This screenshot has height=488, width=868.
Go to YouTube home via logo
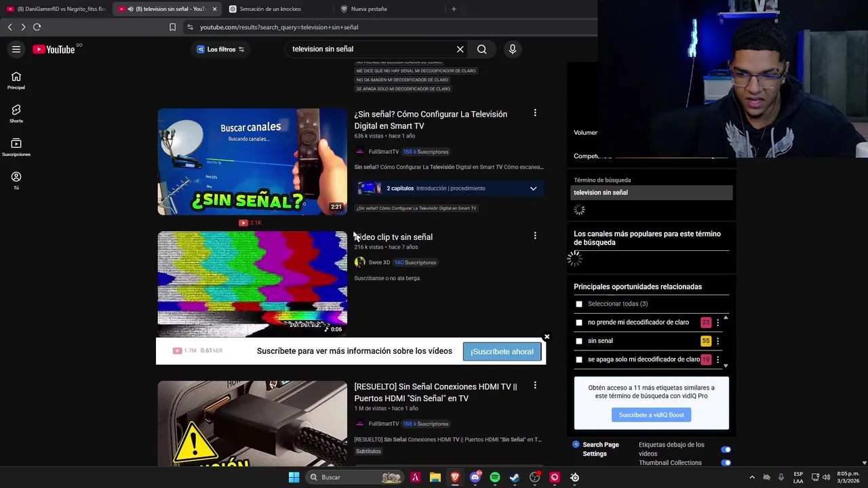pyautogui.click(x=54, y=49)
